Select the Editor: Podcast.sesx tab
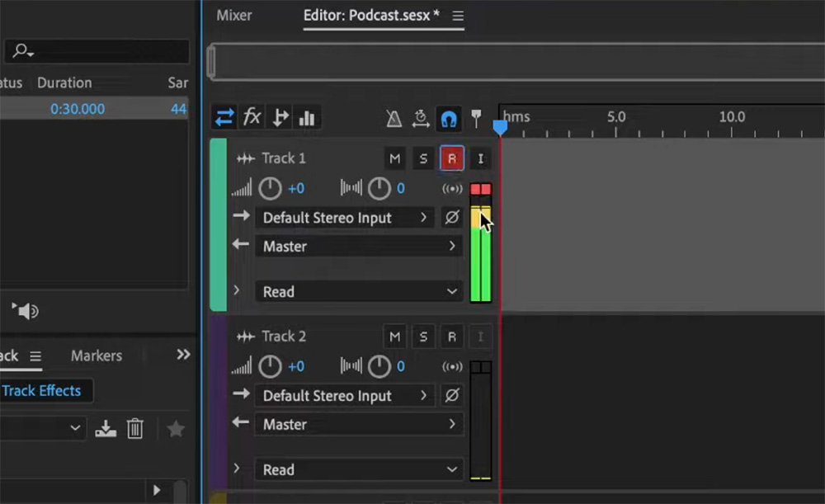This screenshot has width=825, height=504. click(371, 15)
